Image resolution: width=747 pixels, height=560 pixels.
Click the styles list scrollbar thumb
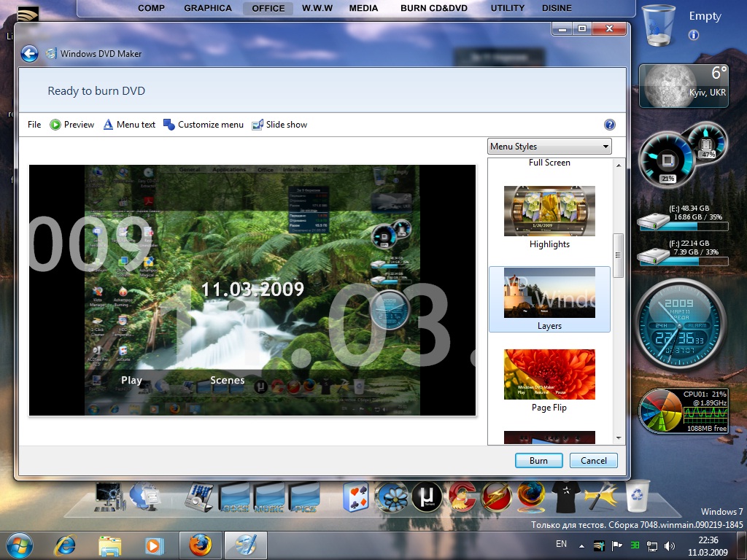coord(619,254)
